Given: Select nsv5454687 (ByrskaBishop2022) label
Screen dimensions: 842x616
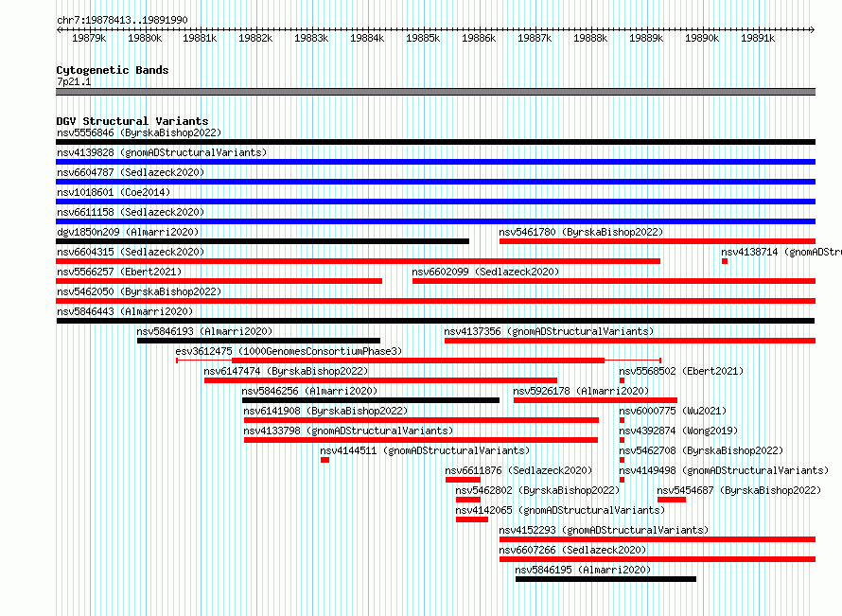Looking at the screenshot, I should click(739, 490).
